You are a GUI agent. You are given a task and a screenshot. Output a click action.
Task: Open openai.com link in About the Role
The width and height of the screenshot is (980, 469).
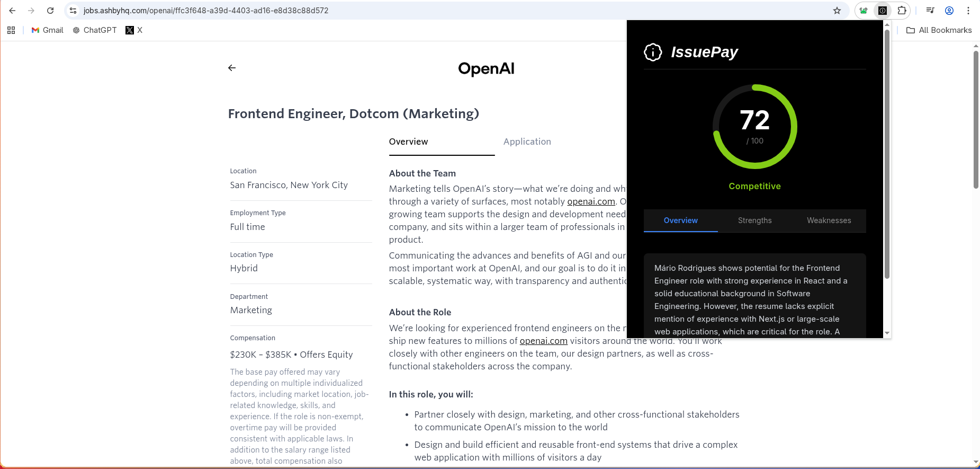pyautogui.click(x=543, y=341)
